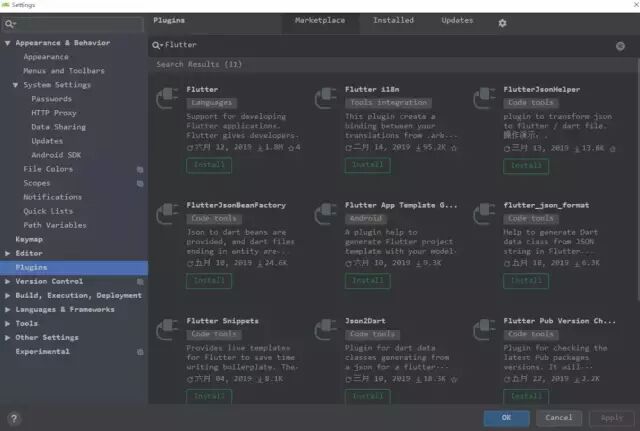Select Appearance in the settings tree

(46, 57)
